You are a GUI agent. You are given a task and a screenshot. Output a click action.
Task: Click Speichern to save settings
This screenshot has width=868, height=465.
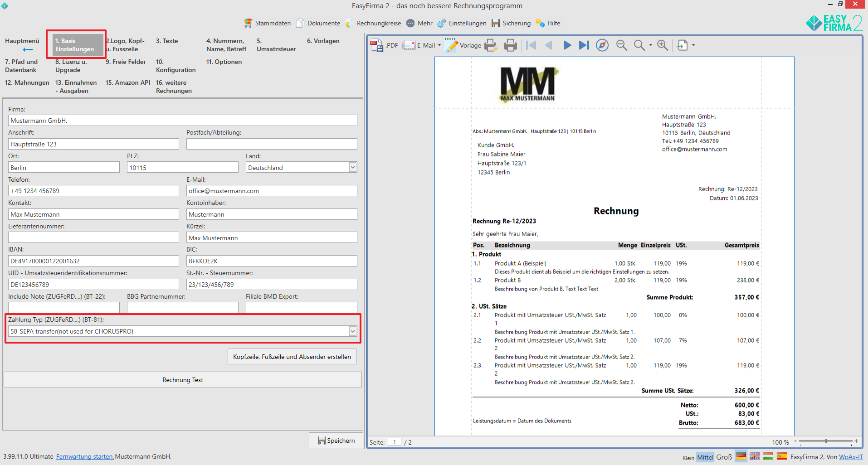pyautogui.click(x=336, y=441)
